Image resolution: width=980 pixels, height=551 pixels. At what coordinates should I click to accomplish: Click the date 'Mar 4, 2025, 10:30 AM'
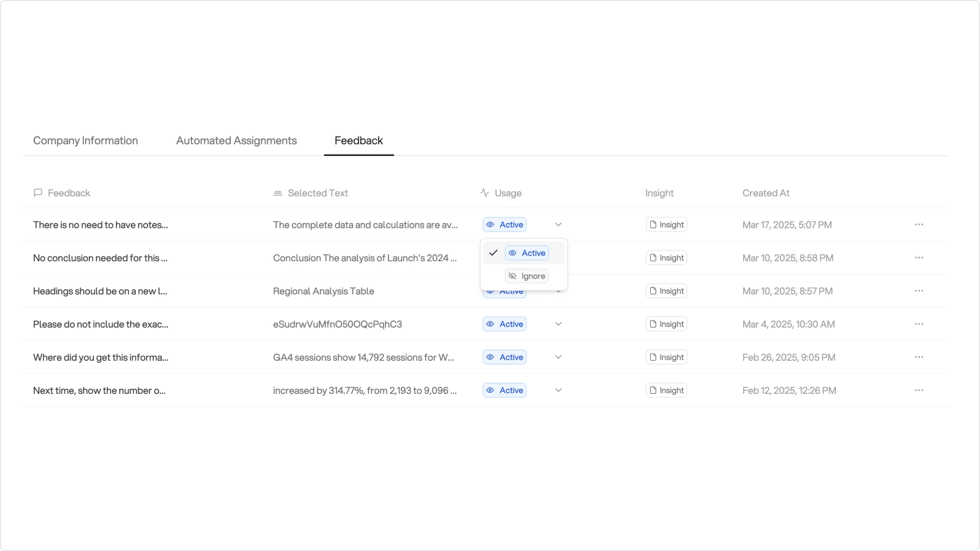point(789,324)
